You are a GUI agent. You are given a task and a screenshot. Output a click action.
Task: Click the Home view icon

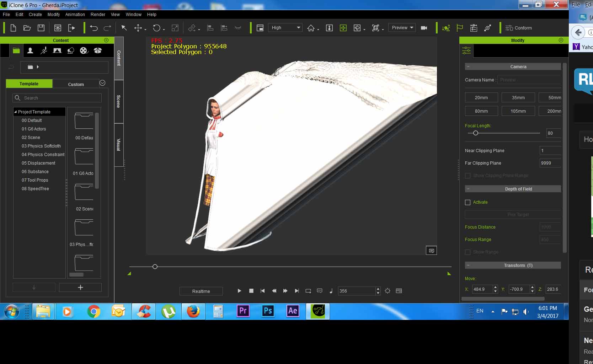click(x=311, y=28)
